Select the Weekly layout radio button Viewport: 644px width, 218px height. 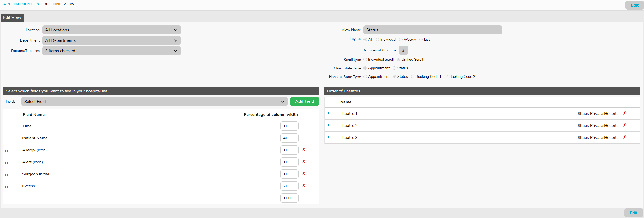(x=401, y=40)
